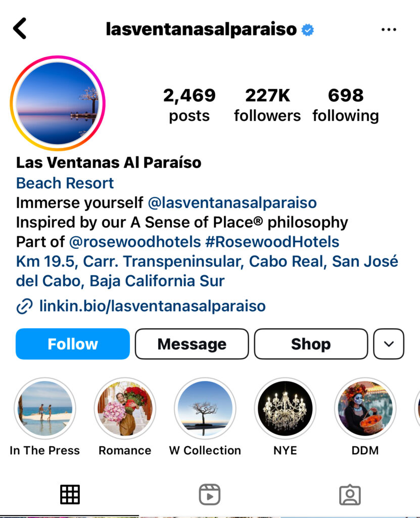The width and height of the screenshot is (420, 518).
Task: Open the @rosewoodhotels mention
Action: pyautogui.click(x=135, y=242)
